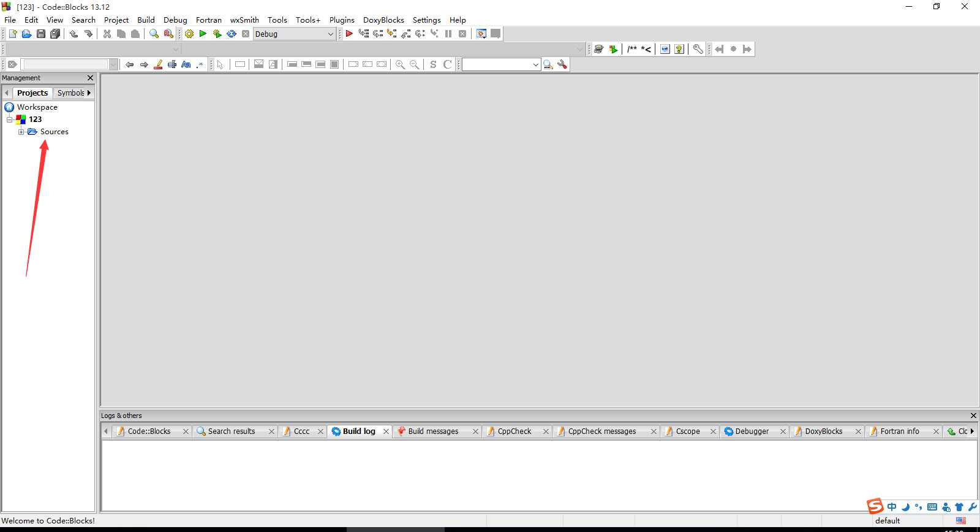Click the Step out debug icon
The image size is (980, 532).
point(406,34)
